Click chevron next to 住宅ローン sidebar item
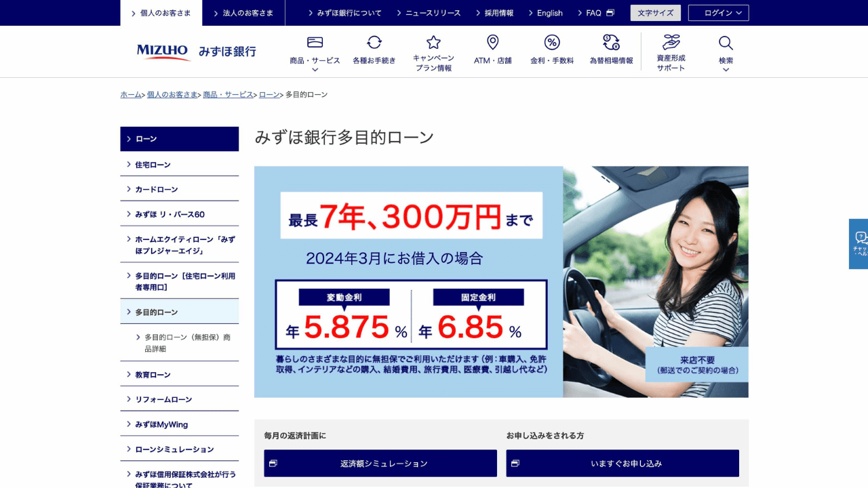Image resolution: width=868 pixels, height=488 pixels. 128,164
